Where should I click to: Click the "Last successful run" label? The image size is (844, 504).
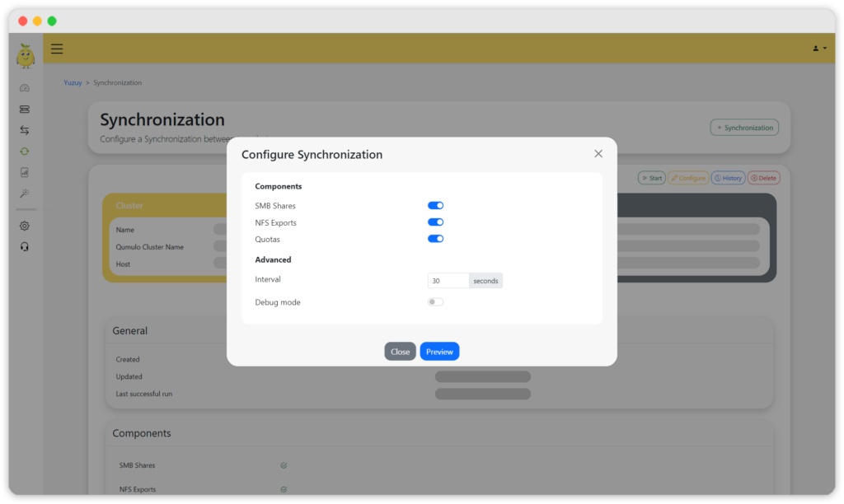pyautogui.click(x=143, y=394)
